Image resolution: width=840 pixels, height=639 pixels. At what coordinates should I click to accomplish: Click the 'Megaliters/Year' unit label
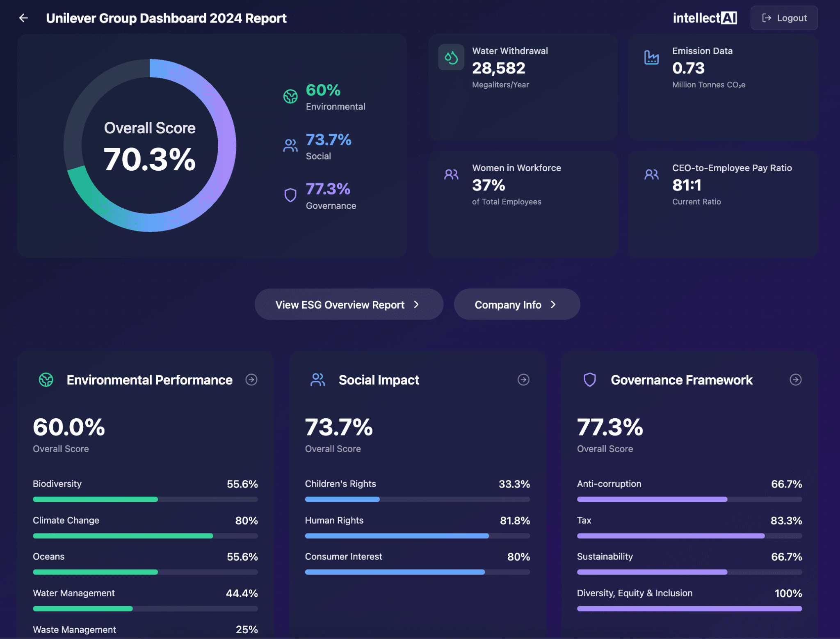tap(500, 85)
